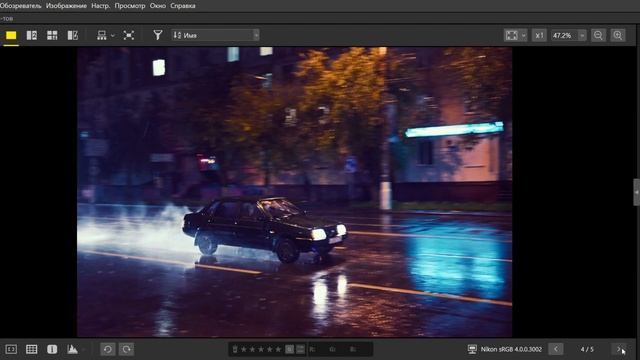The width and height of the screenshot is (640, 360).
Task: Click the filmstrip layout icon
Action: coord(102,36)
